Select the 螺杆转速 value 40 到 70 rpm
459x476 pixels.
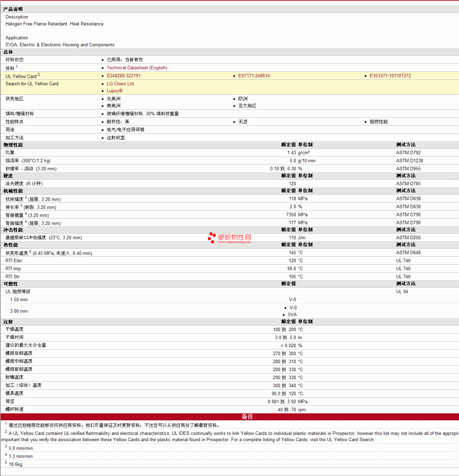291,410
